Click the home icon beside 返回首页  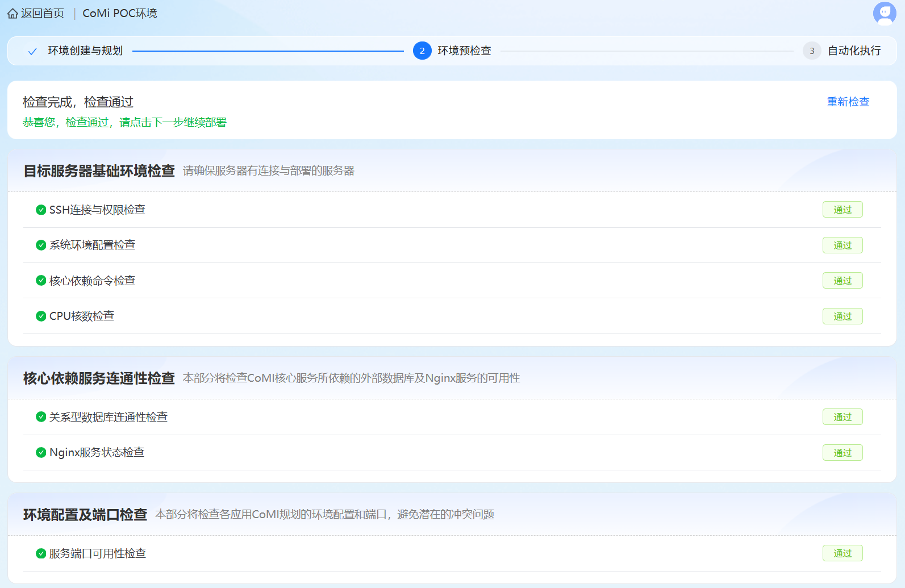[x=12, y=14]
